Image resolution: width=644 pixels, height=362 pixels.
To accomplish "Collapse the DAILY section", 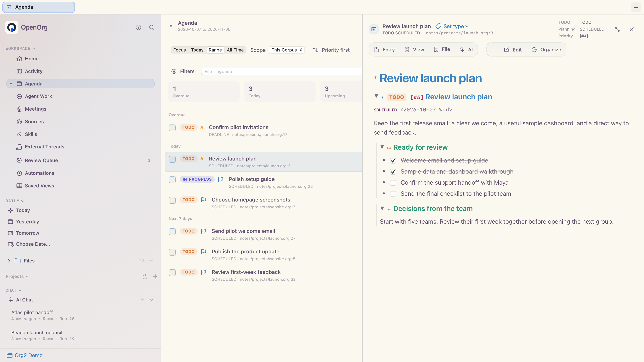I will coord(15,201).
